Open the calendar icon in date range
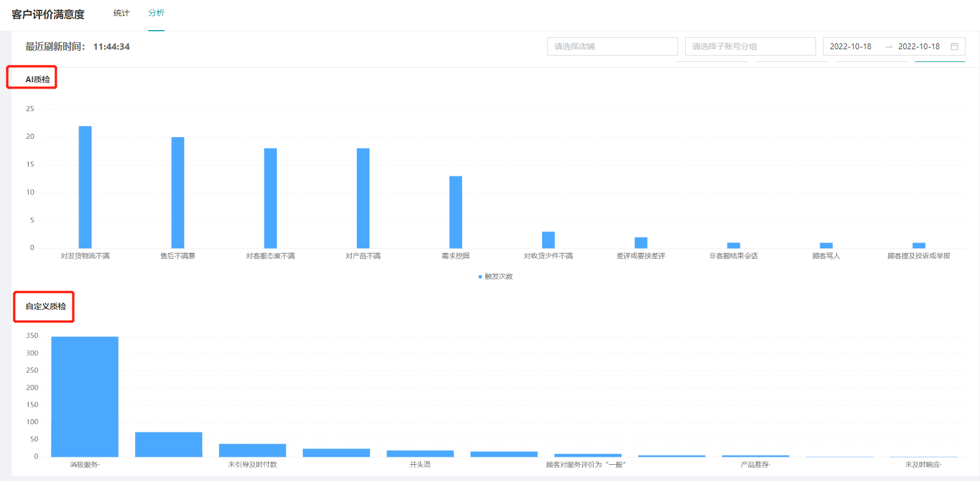The image size is (980, 481). 955,46
